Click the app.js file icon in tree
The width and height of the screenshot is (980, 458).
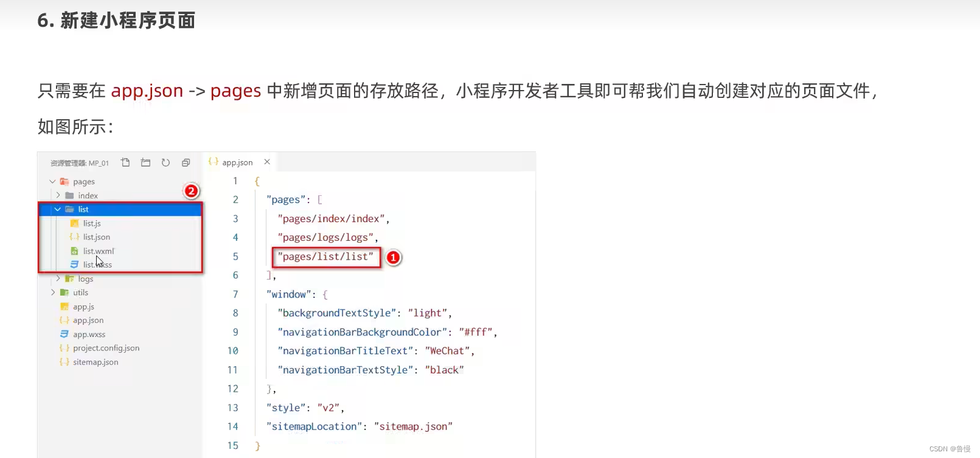64,307
